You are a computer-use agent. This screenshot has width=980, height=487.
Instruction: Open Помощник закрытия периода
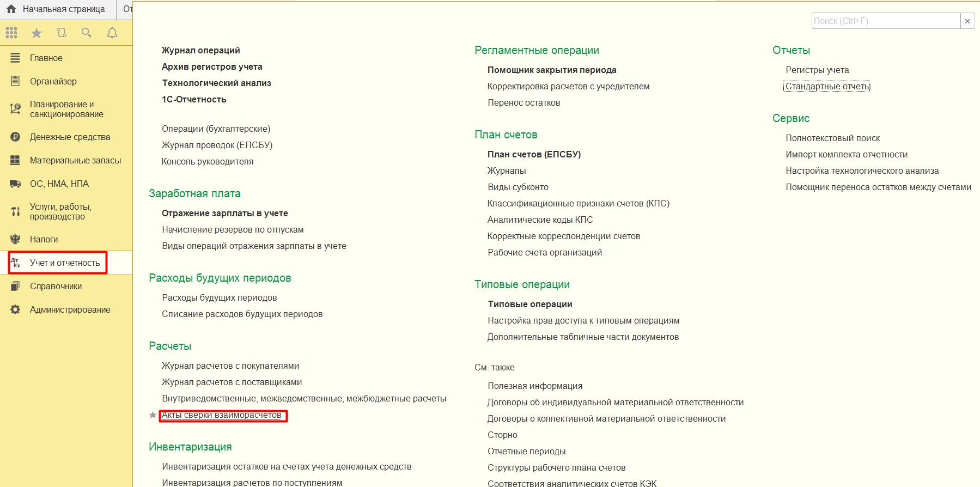tap(552, 70)
